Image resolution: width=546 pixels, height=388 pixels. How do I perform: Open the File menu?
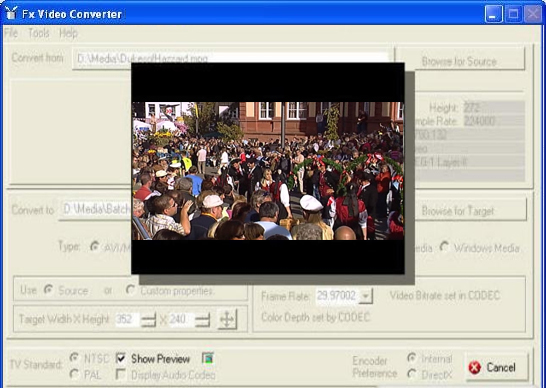tap(11, 33)
